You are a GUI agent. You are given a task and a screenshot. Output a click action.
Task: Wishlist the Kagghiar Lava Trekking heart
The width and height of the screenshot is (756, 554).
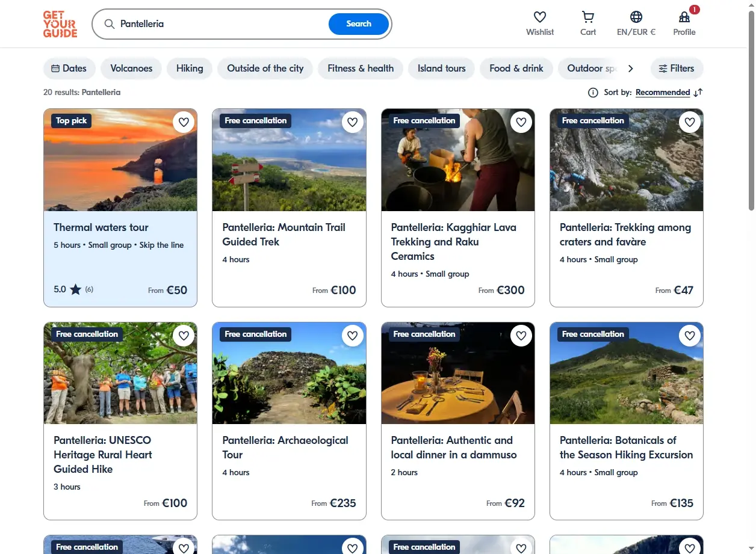521,122
